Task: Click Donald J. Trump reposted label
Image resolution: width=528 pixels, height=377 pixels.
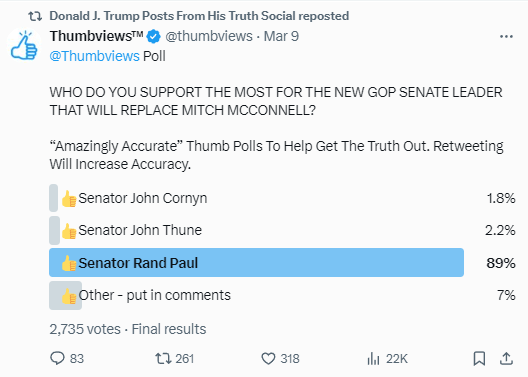Action: click(x=199, y=16)
